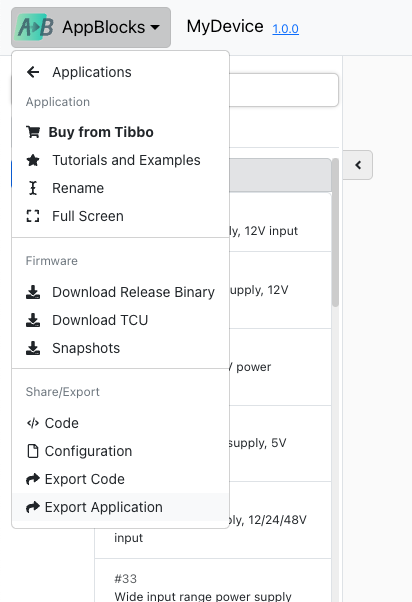This screenshot has width=412, height=602.
Task: Select Export Code
Action: 120,479
